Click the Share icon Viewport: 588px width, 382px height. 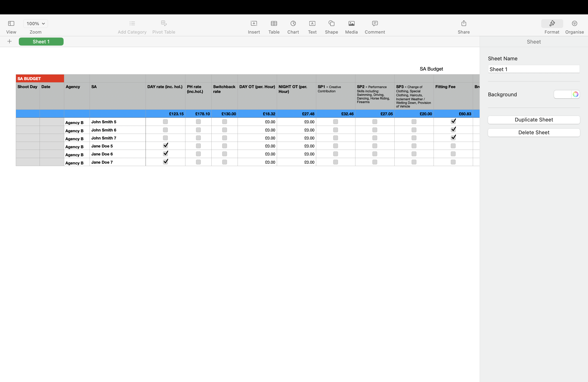463,24
